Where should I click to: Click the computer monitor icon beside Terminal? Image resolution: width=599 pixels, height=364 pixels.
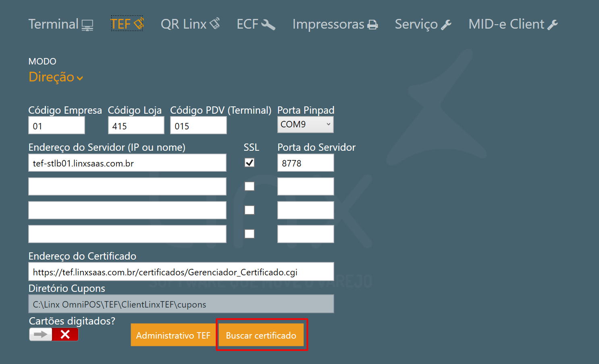pos(87,25)
